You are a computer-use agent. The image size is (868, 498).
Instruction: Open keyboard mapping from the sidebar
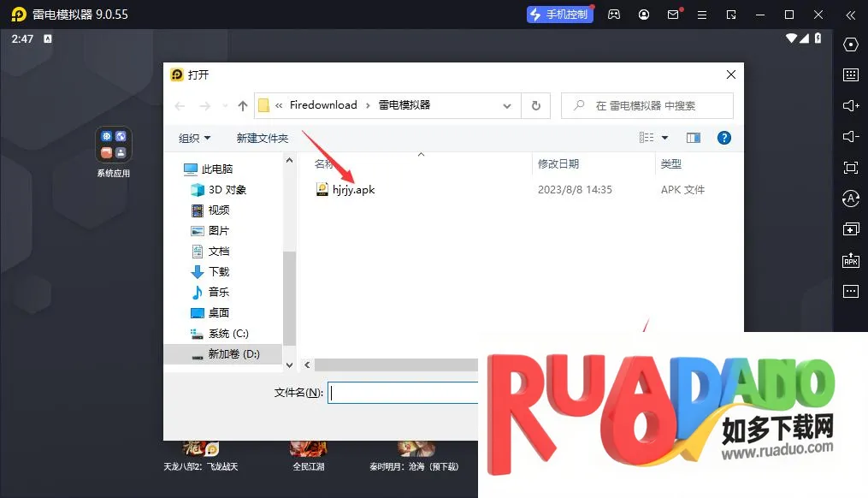850,75
